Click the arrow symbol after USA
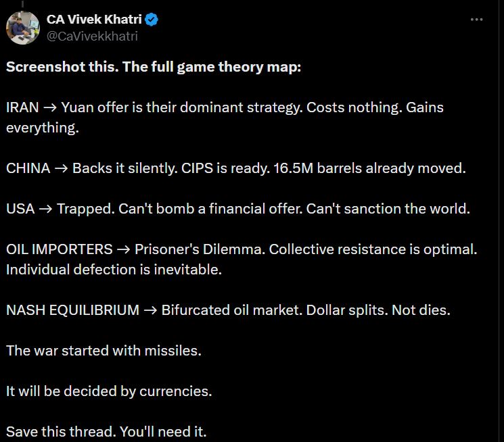 point(45,210)
